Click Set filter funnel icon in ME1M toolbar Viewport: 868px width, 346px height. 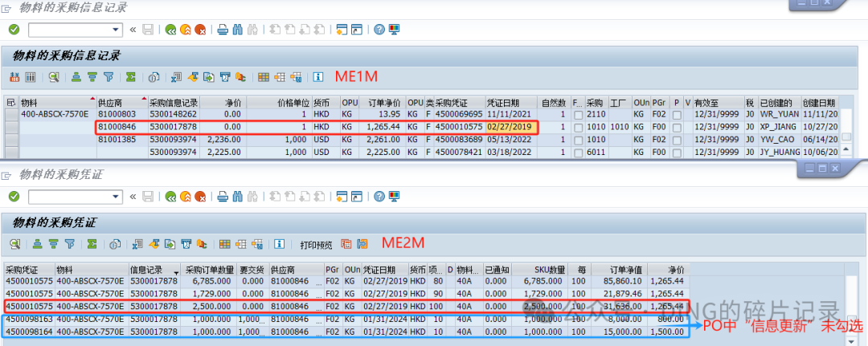[108, 77]
